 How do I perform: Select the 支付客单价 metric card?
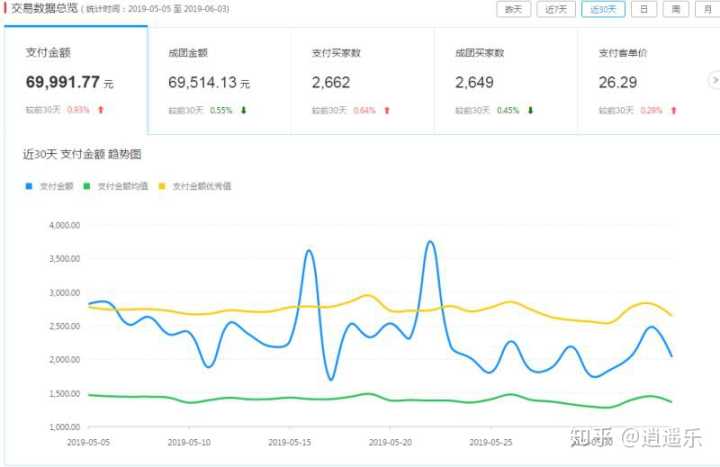coord(645,80)
